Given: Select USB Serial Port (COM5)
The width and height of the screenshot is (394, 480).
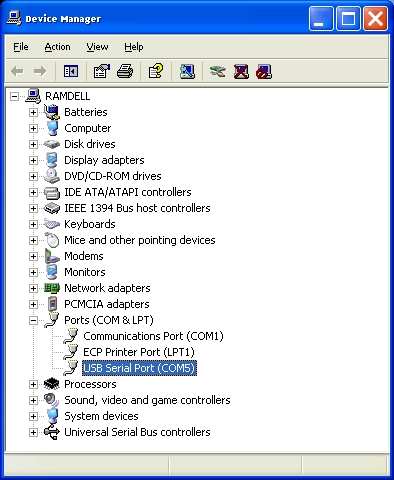Looking at the screenshot, I should 139,368.
